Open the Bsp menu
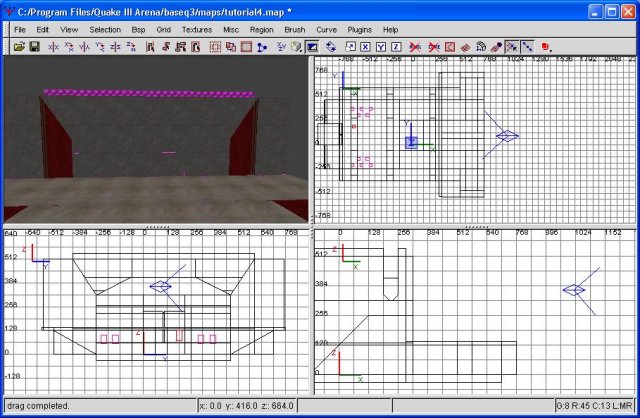Screen dimensions: 640x418 (138, 29)
